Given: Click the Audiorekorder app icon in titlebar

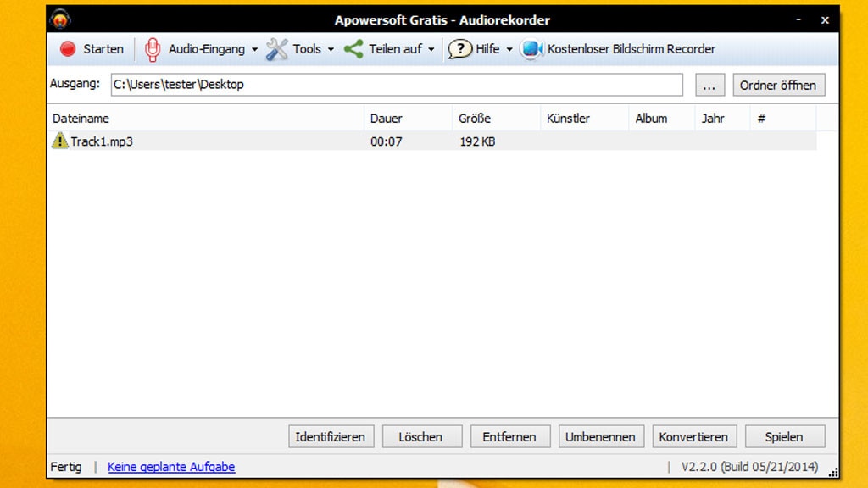Looking at the screenshot, I should pos(58,19).
